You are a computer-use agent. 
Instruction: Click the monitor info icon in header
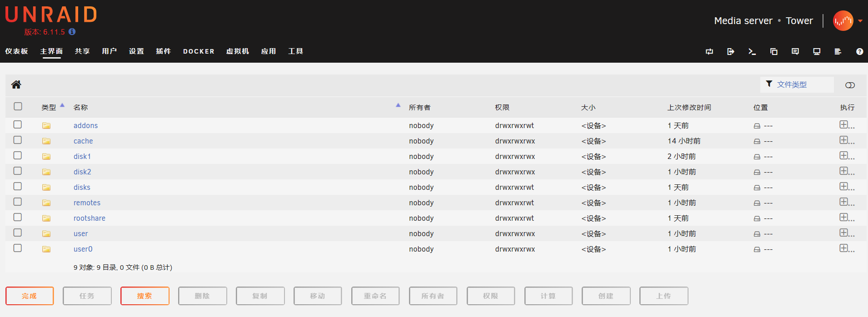[816, 52]
